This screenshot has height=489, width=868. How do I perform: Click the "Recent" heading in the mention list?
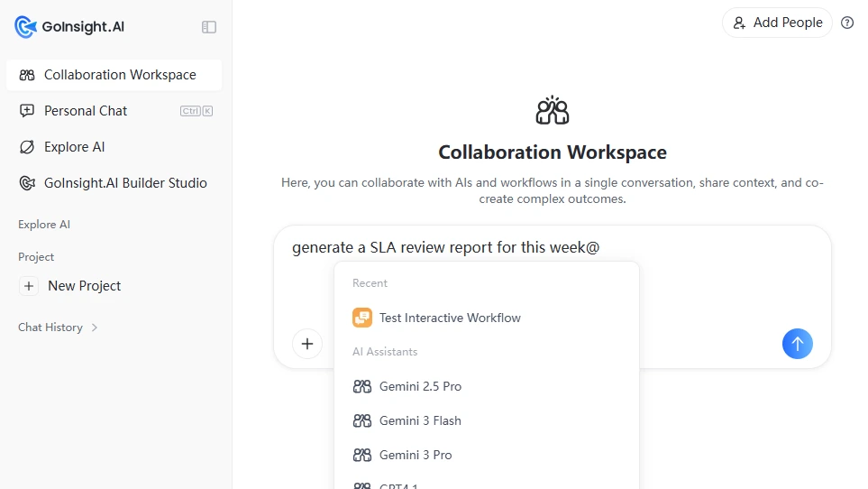point(370,283)
